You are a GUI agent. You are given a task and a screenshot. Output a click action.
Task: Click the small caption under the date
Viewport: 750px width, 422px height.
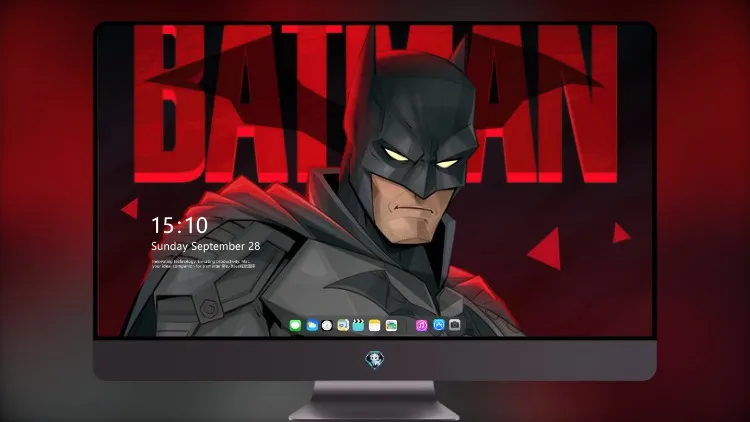(x=204, y=264)
